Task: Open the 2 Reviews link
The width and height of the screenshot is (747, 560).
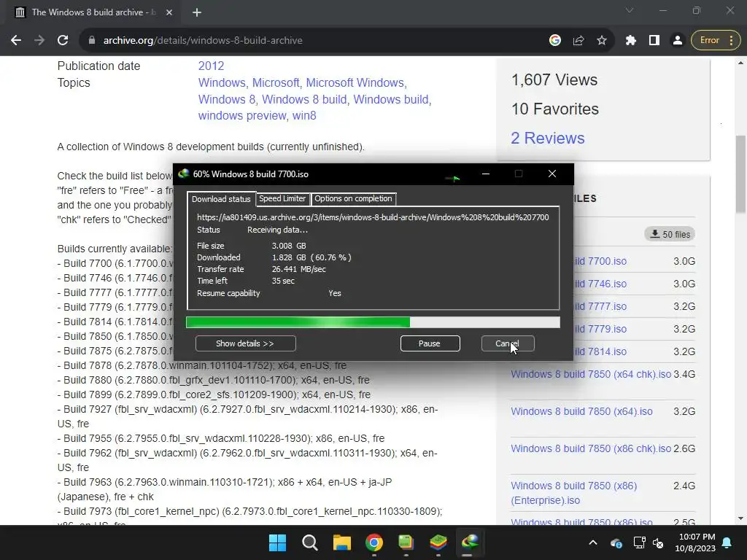Action: (x=547, y=138)
